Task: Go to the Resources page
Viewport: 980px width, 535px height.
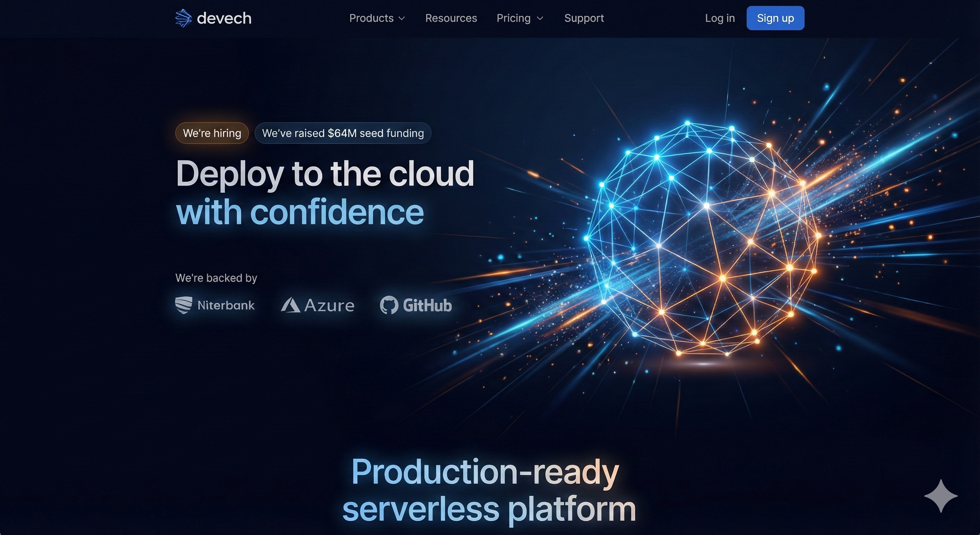Action: pos(451,18)
